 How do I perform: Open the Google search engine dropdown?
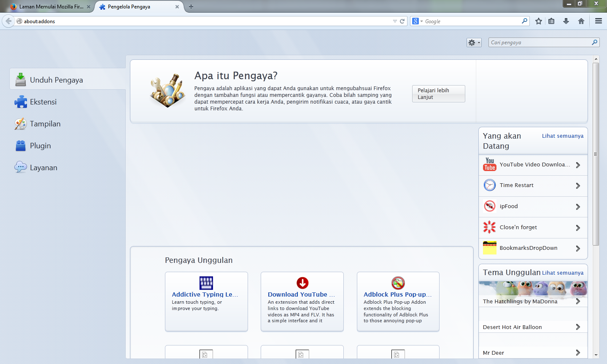pyautogui.click(x=418, y=21)
